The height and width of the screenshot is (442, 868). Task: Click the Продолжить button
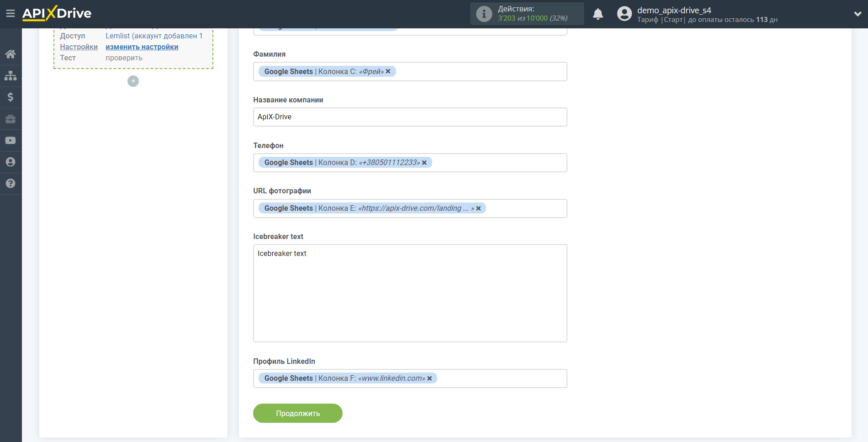coord(298,413)
